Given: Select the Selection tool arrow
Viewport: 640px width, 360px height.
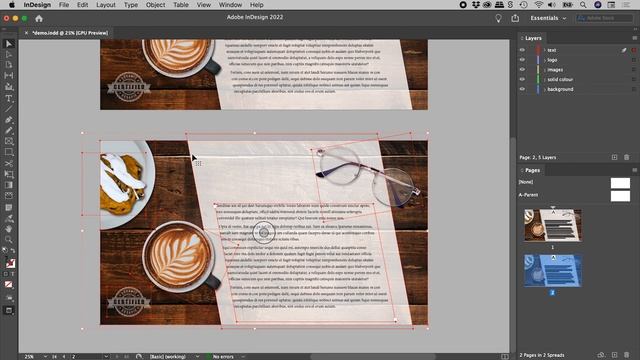Looking at the screenshot, I should tap(9, 44).
